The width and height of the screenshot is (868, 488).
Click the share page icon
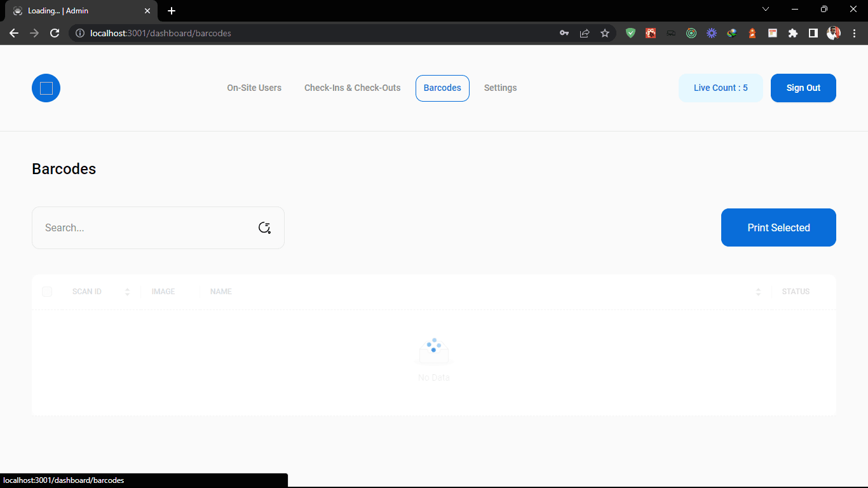pyautogui.click(x=585, y=33)
